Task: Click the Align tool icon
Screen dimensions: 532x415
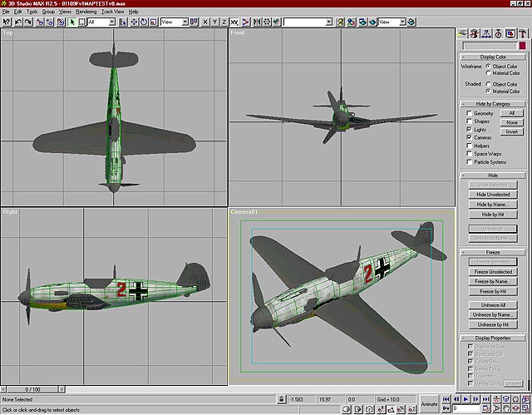Action: (x=277, y=22)
